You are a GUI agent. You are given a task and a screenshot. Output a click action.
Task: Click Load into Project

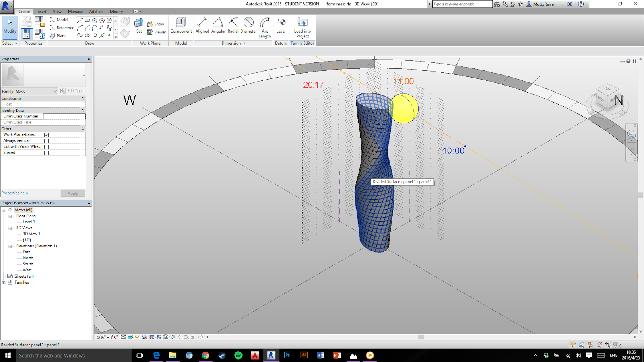[302, 25]
